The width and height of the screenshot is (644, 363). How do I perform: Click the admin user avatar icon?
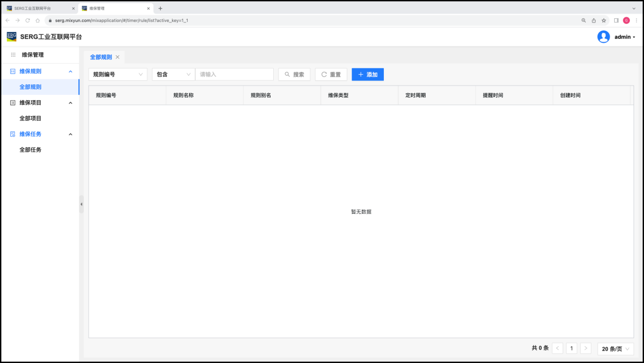click(603, 37)
